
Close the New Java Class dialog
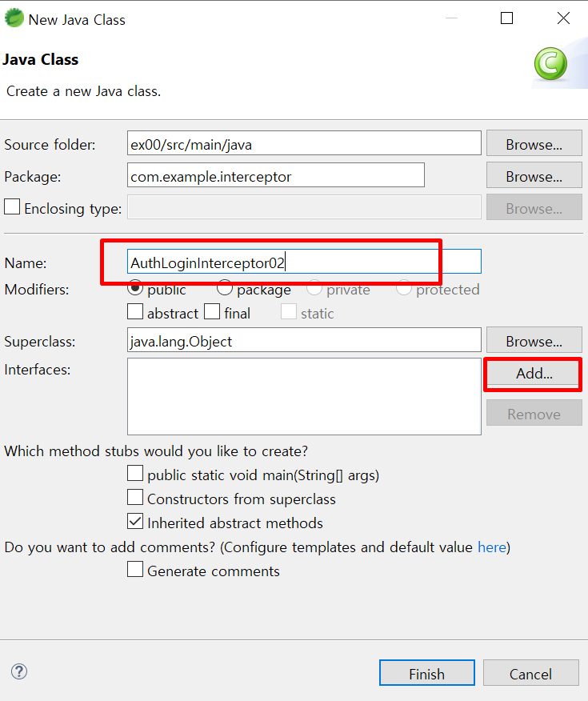click(563, 18)
